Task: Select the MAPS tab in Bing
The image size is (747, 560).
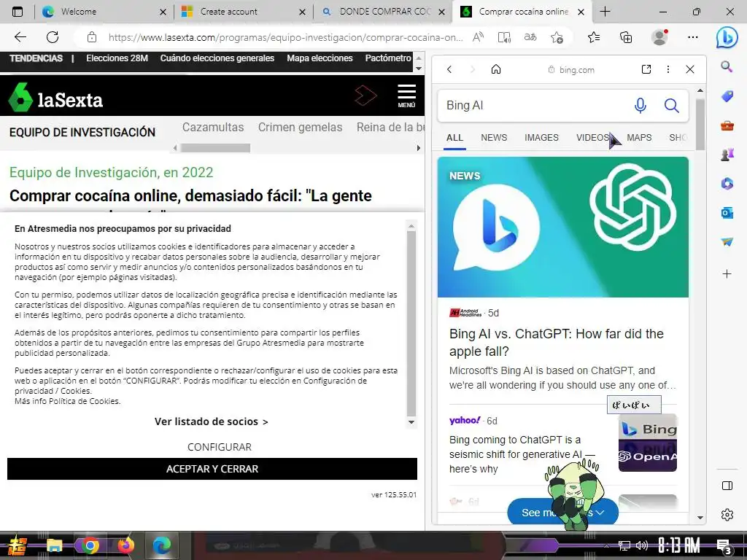Action: [x=639, y=138]
